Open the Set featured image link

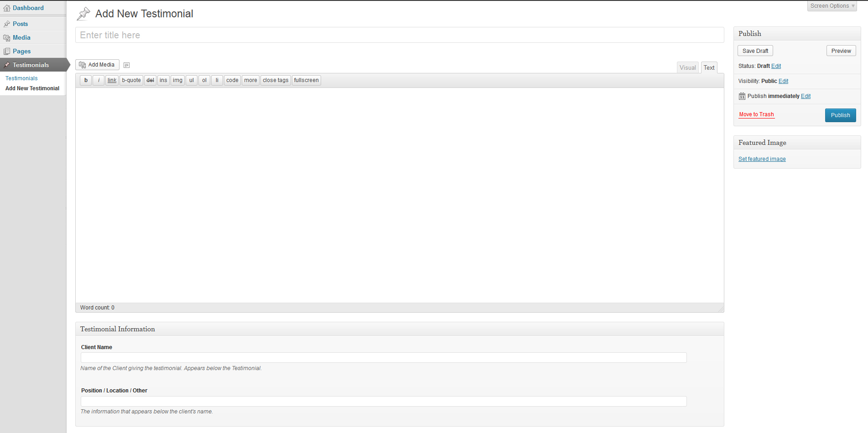[762, 159]
